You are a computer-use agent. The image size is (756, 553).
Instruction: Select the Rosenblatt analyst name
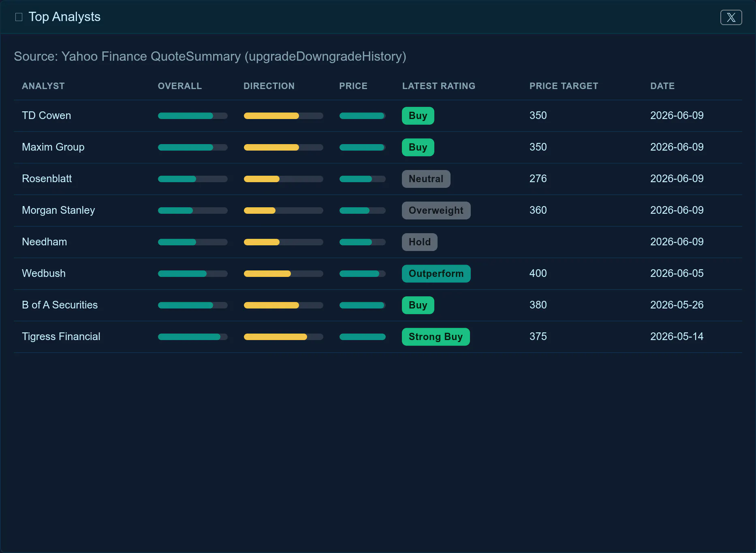coord(47,179)
